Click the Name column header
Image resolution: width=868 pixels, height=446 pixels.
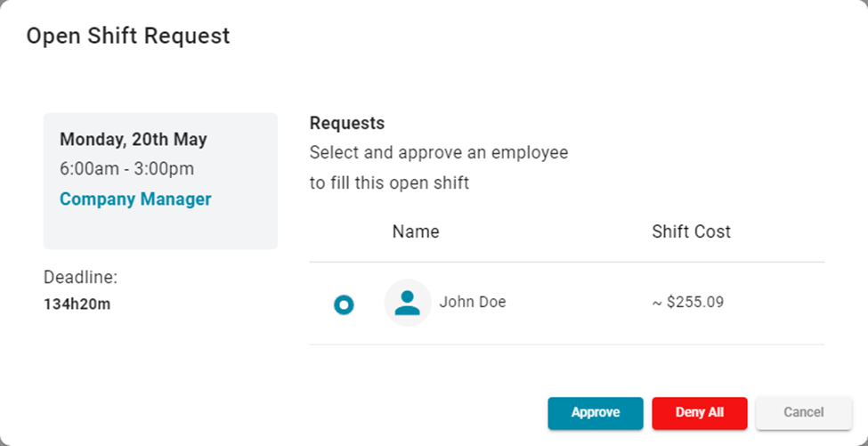pyautogui.click(x=416, y=231)
